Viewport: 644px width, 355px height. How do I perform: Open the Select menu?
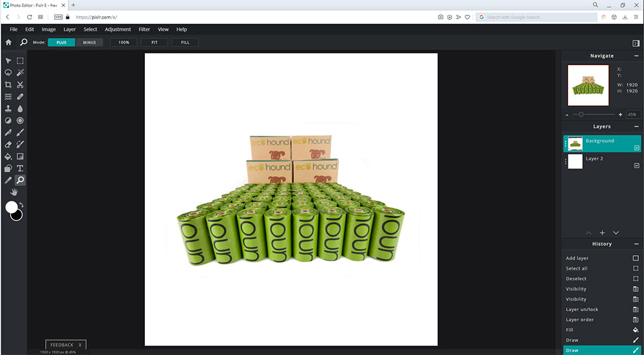point(90,30)
